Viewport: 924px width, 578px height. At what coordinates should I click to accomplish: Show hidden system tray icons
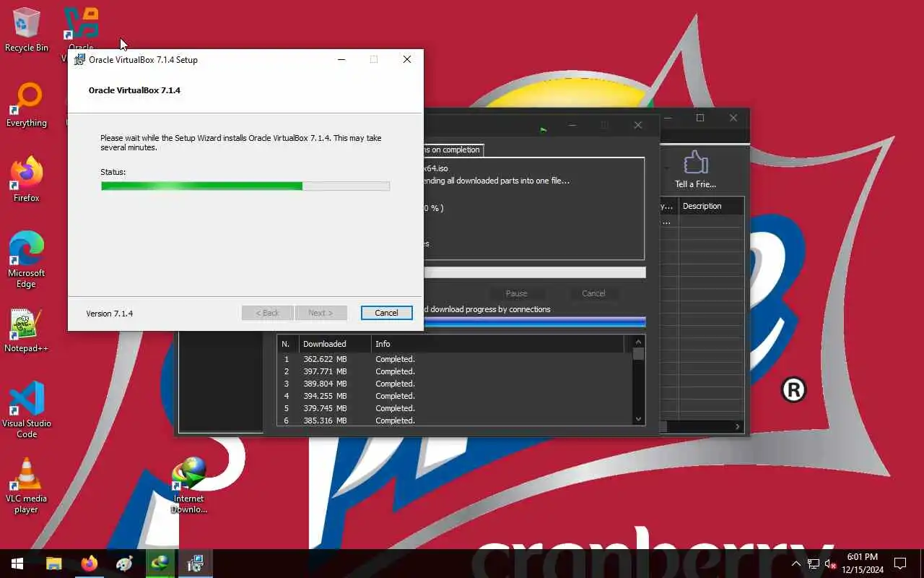pos(796,564)
